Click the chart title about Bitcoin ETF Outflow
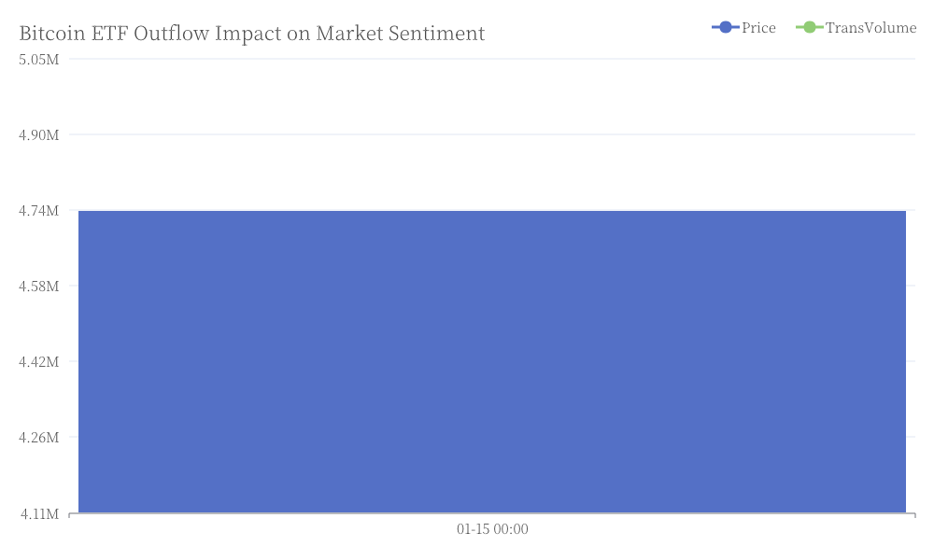 tap(252, 34)
